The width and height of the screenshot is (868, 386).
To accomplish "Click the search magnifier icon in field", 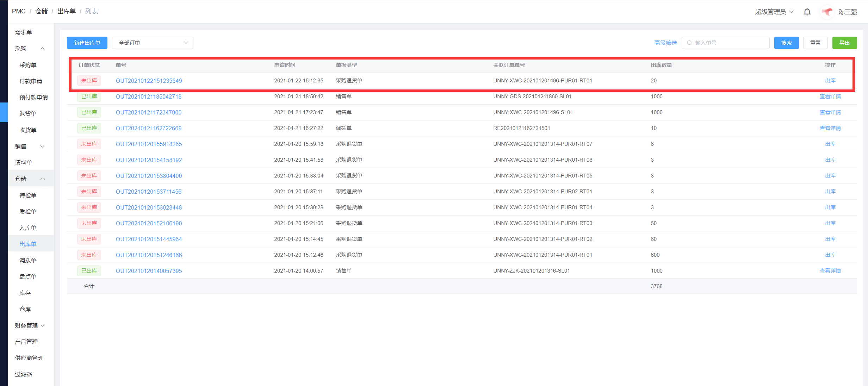I will (689, 43).
